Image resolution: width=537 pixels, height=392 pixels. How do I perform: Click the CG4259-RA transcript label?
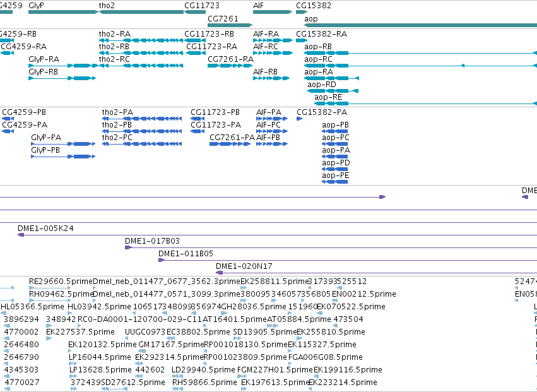[x=24, y=47]
